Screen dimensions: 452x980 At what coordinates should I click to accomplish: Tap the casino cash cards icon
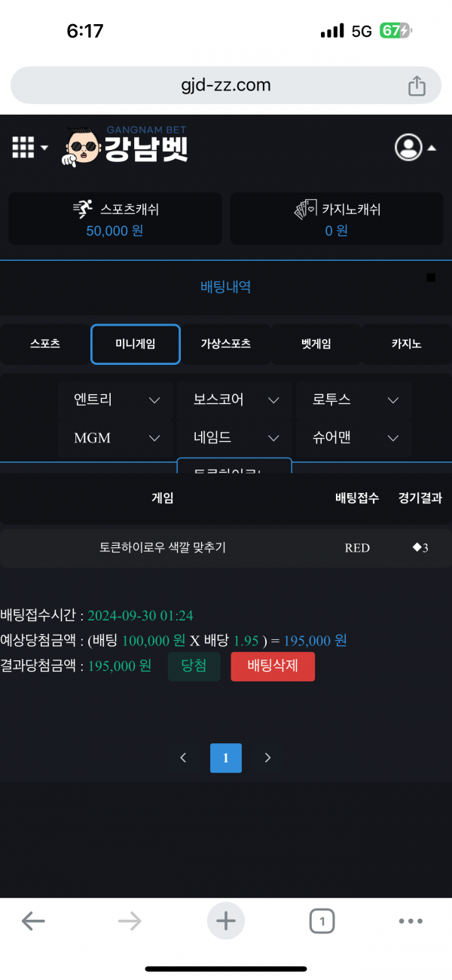[305, 209]
